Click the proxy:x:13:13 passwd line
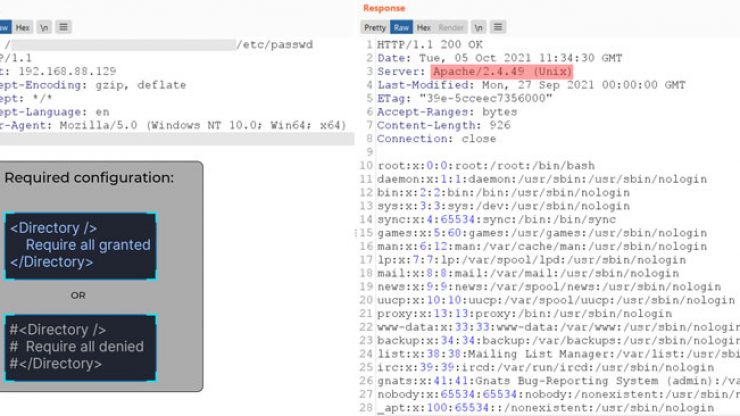 point(524,314)
